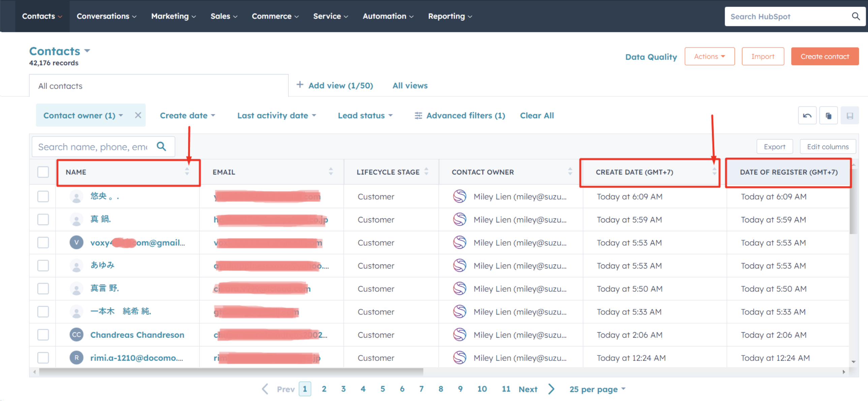Expand the Contact owner (1) filter
Viewport: 868px width, 401px height.
tap(83, 116)
